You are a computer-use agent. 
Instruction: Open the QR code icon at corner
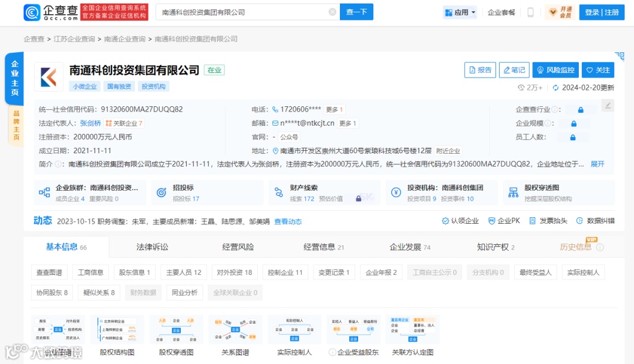(619, 56)
